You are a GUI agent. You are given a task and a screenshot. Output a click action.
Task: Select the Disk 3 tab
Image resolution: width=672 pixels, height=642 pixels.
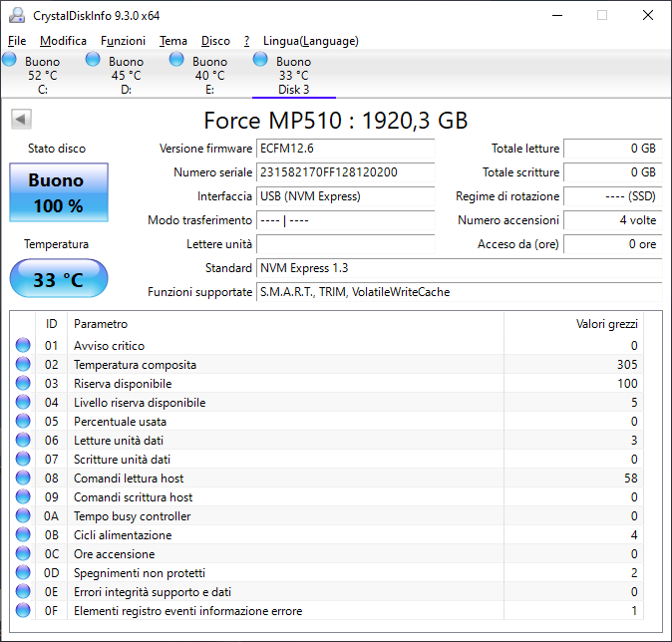tap(293, 75)
